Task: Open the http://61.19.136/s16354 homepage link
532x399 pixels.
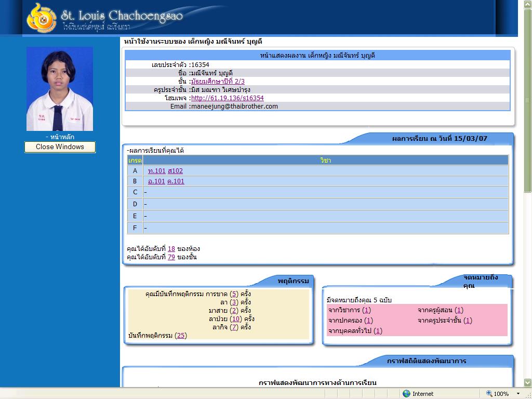Action: (228, 98)
